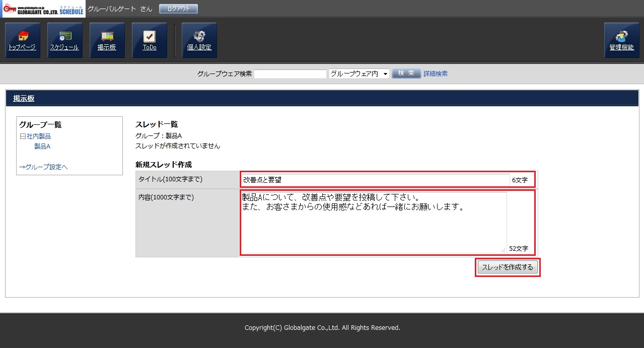Open the 詳細検索 advanced search link
Screen dimensions: 644x348
(435, 74)
